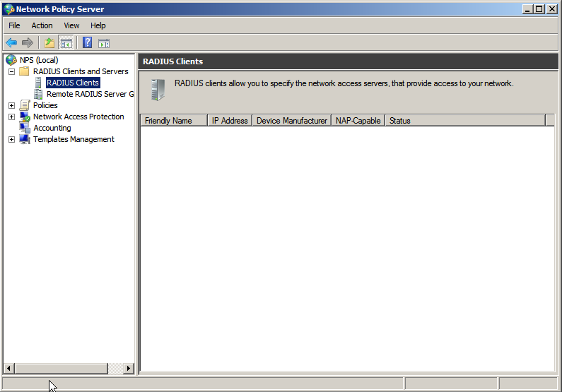Expand the Network Access Protection node
Image resolution: width=562 pixels, height=392 pixels.
11,117
